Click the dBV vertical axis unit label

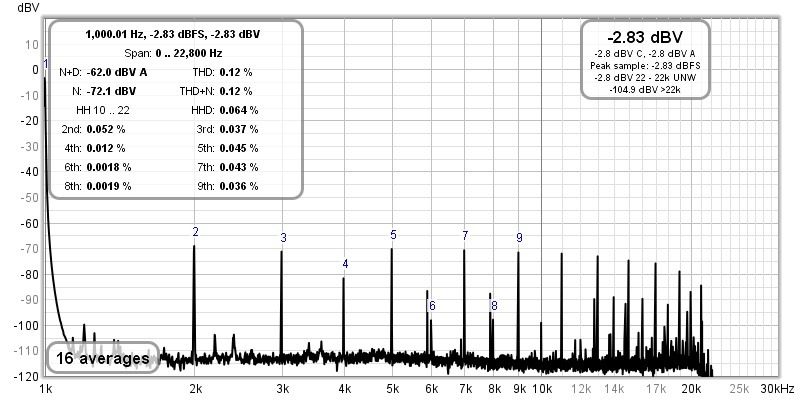27,8
